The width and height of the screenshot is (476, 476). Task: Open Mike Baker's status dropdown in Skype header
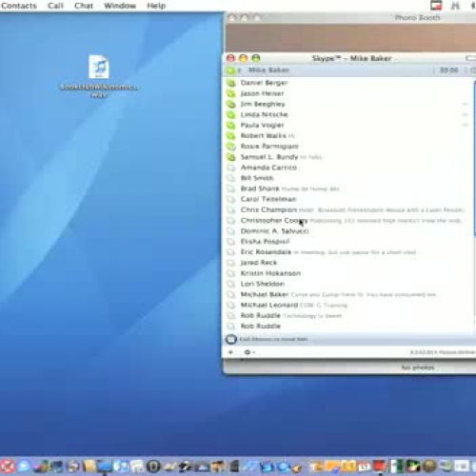(230, 70)
